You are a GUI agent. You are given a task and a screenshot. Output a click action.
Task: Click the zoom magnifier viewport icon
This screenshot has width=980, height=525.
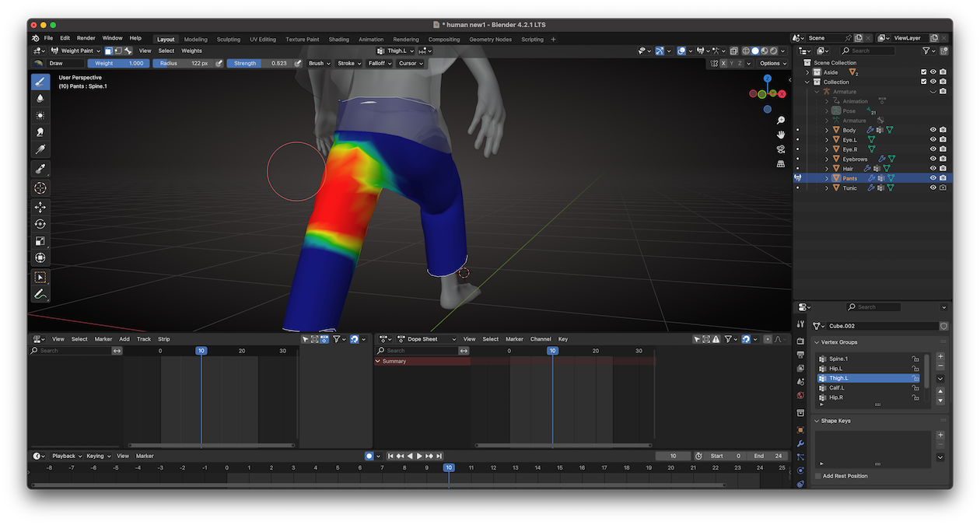click(781, 121)
